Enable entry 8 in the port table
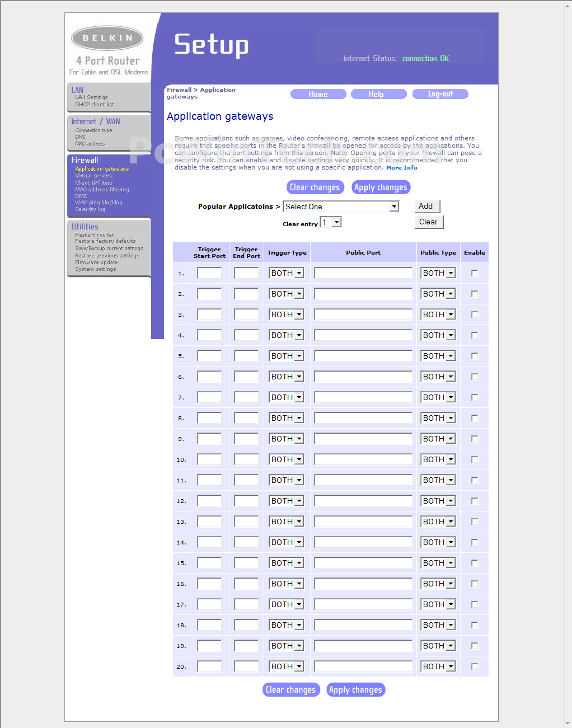Viewport: 572px width, 728px height. [x=475, y=418]
